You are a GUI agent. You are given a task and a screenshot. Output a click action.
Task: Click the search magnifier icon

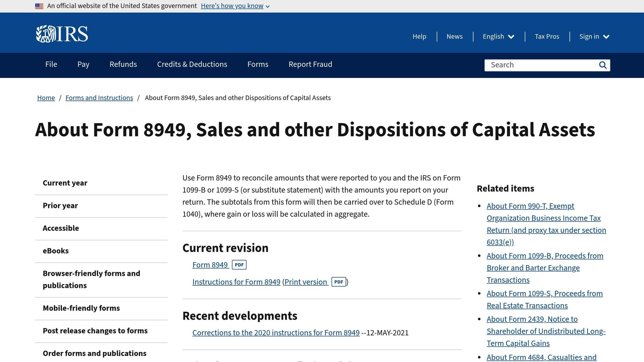coord(603,65)
